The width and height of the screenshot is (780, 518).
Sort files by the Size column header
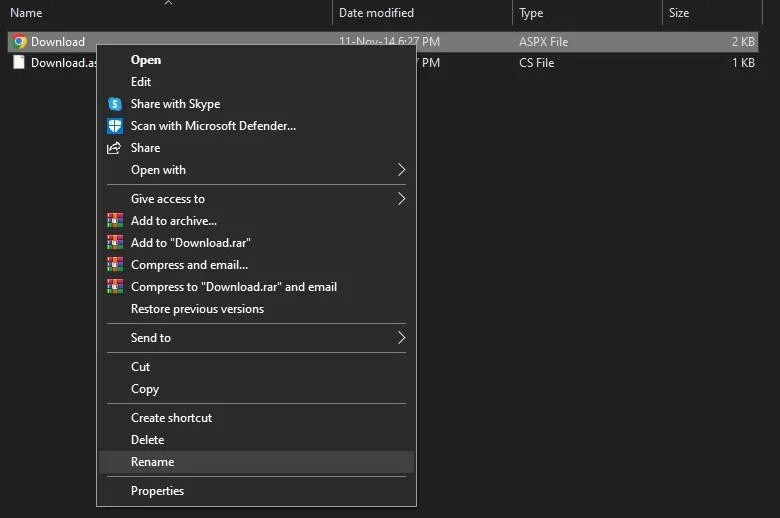tap(678, 13)
